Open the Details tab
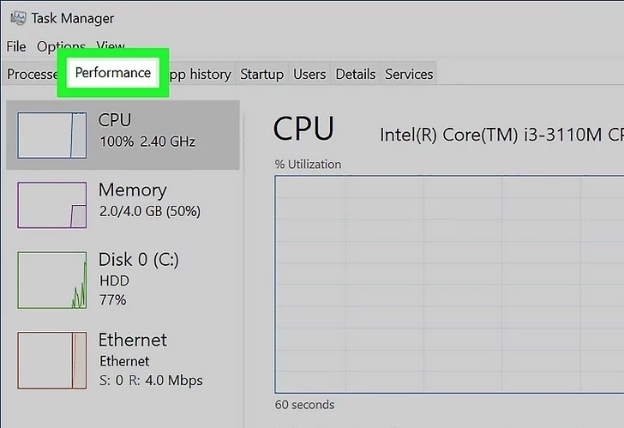 (x=355, y=74)
